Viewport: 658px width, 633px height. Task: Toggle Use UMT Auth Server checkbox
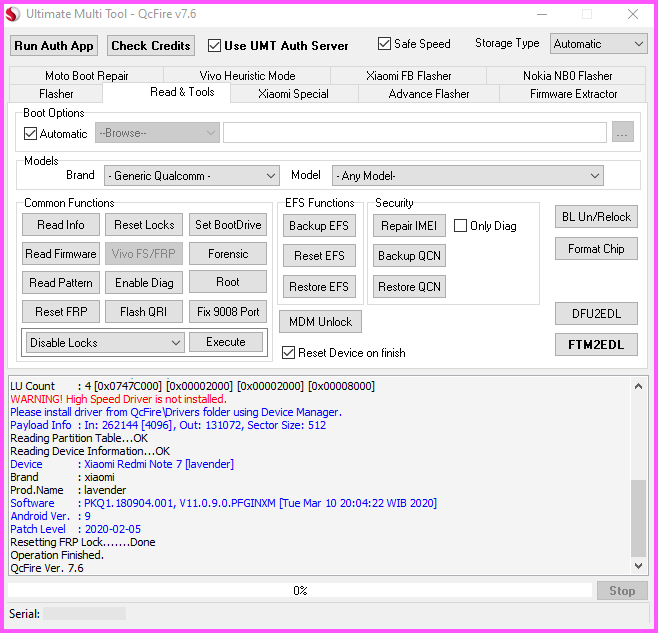point(214,45)
